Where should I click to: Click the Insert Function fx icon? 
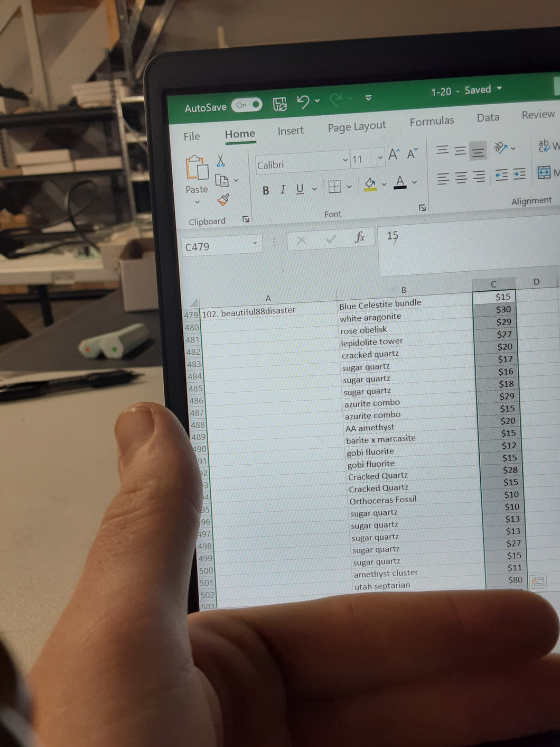360,237
